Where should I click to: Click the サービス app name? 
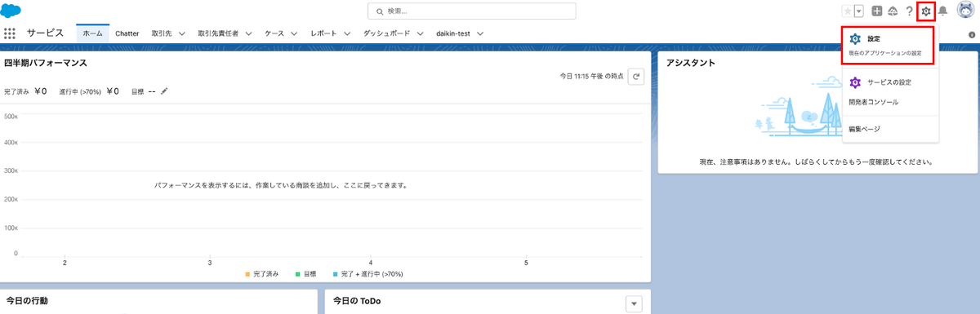click(x=45, y=33)
